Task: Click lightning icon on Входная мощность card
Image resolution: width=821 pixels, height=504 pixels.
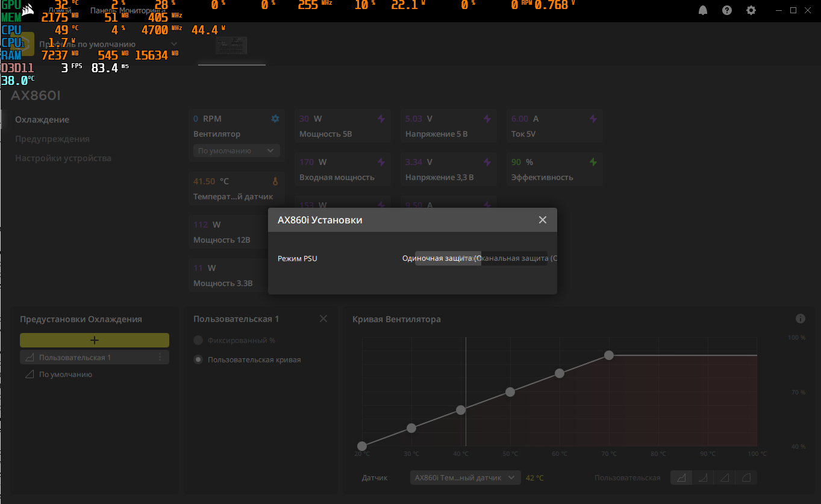Action: pos(381,162)
